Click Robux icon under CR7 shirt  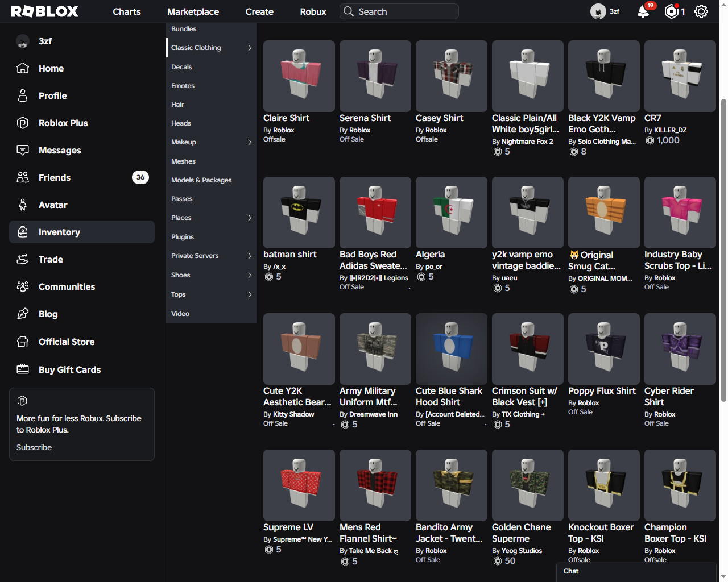click(650, 140)
